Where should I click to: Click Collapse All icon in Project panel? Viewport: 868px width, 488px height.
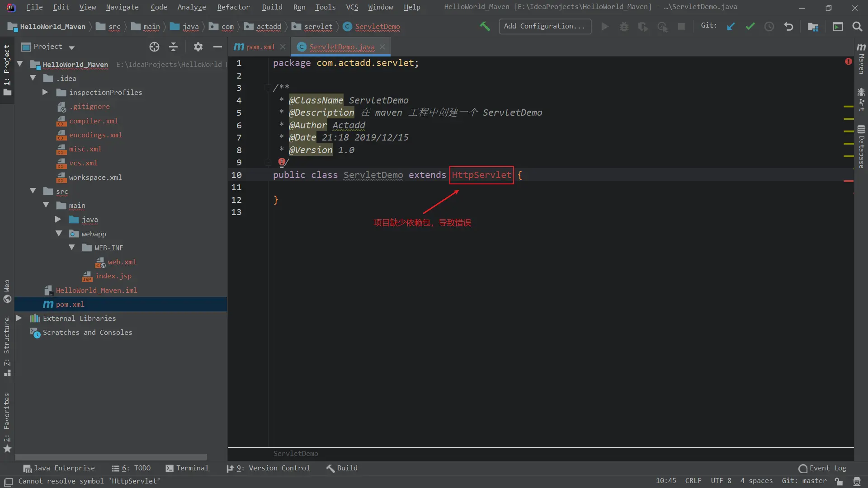click(173, 47)
